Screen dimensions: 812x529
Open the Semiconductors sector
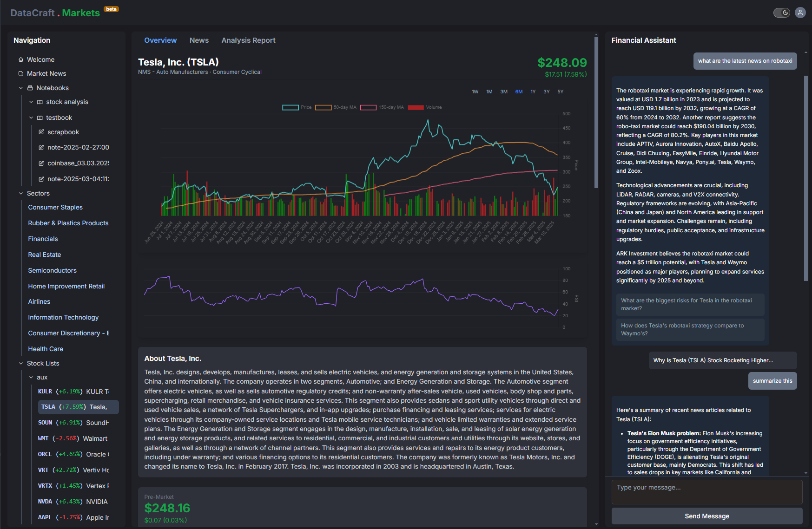[53, 270]
